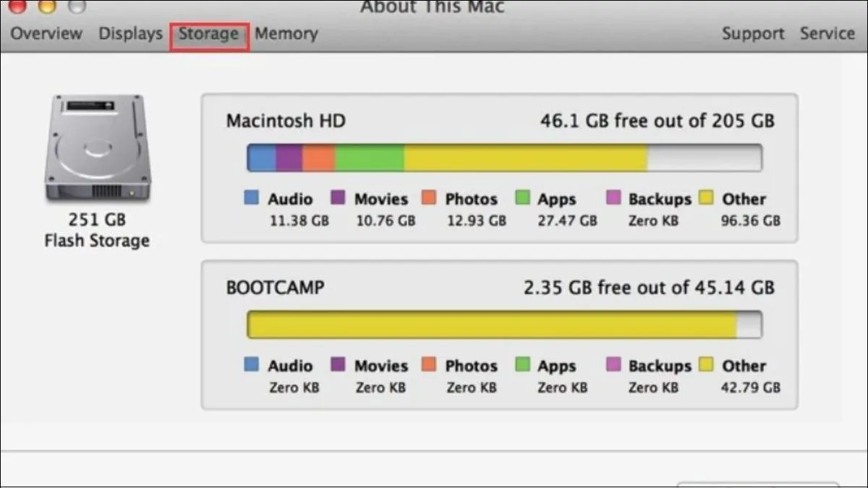This screenshot has height=488, width=868.
Task: Click the purple Movies swatch under Macintosh HD
Action: pyautogui.click(x=338, y=198)
